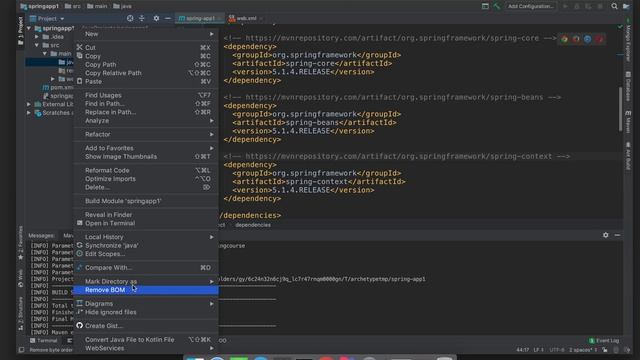Select Reveal in Finder entry

pos(146,215)
